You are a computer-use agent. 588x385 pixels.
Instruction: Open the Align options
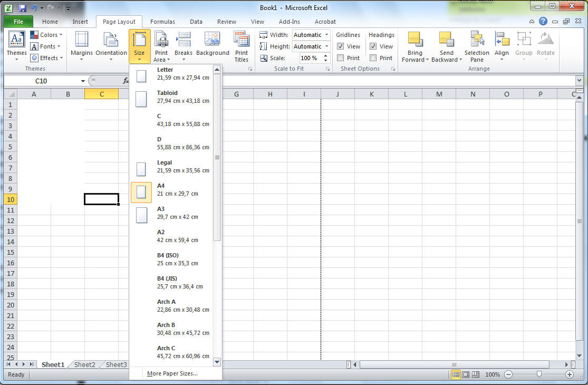tap(502, 46)
